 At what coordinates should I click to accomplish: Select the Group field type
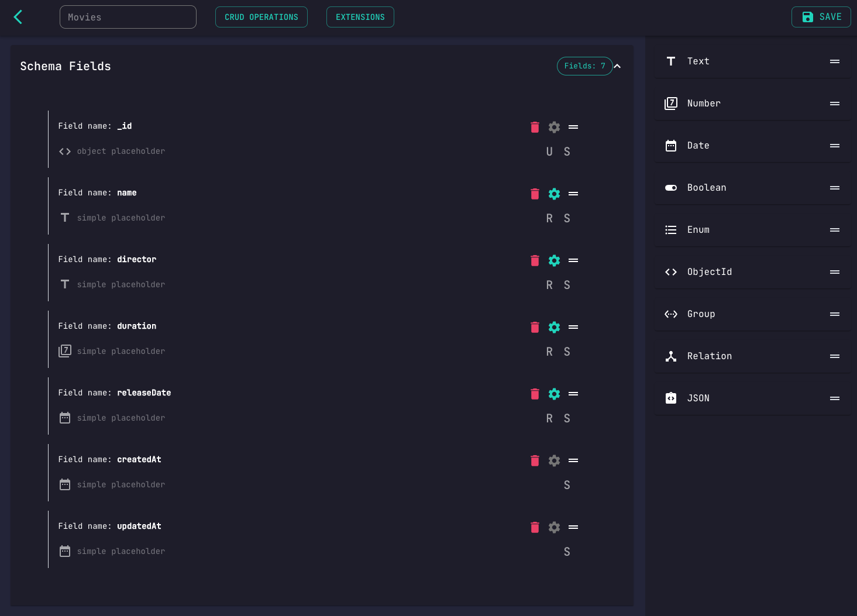[752, 314]
